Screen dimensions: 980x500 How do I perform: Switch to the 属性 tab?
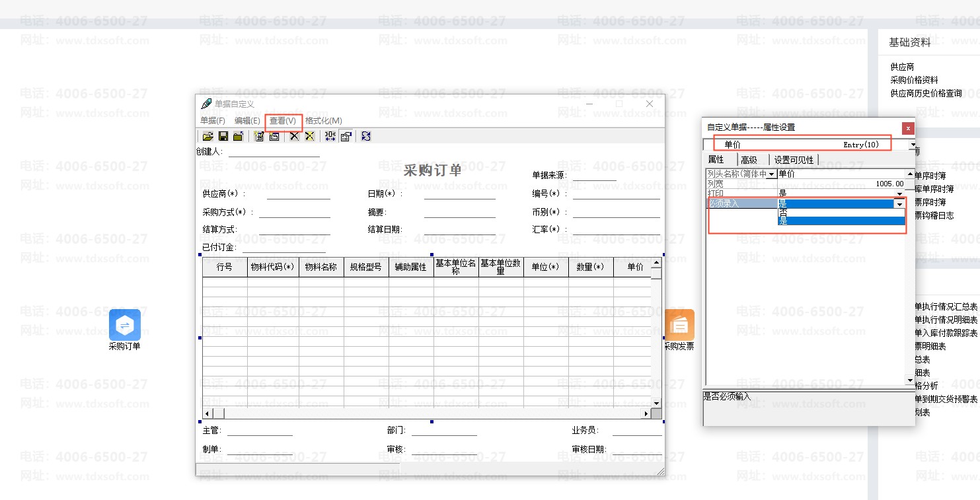click(716, 160)
